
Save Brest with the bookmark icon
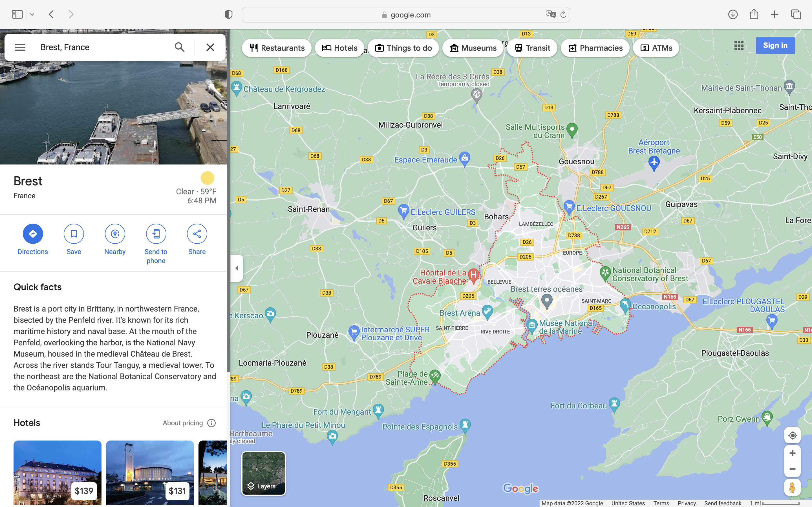point(74,234)
